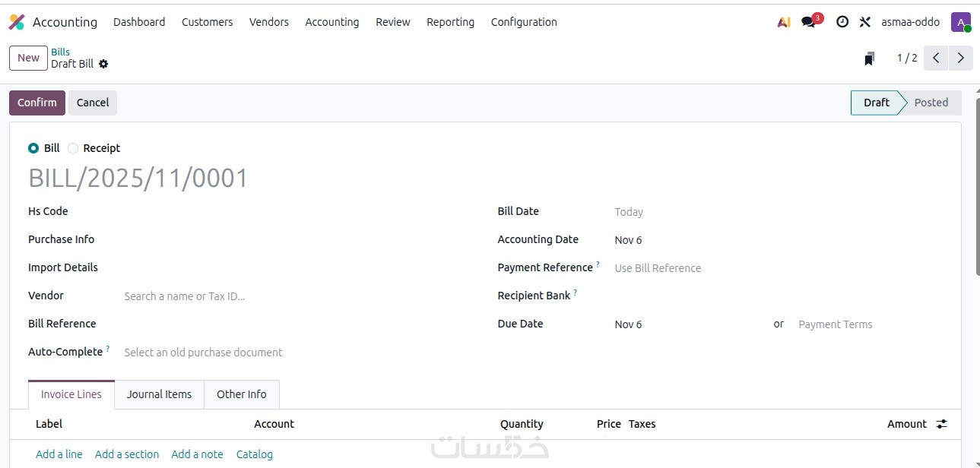Select the Receipt radio option

pyautogui.click(x=73, y=148)
